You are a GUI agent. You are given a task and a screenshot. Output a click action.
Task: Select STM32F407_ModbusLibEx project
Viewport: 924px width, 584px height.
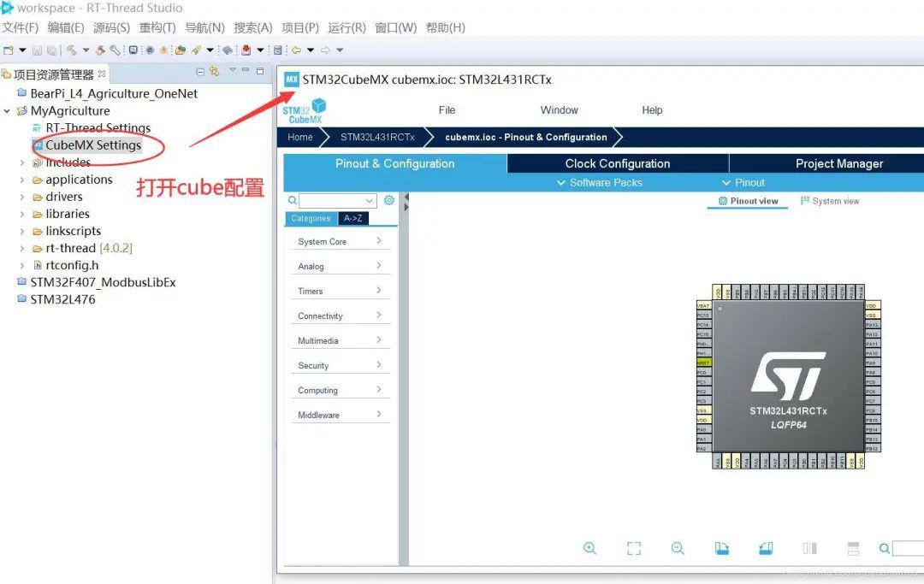103,282
